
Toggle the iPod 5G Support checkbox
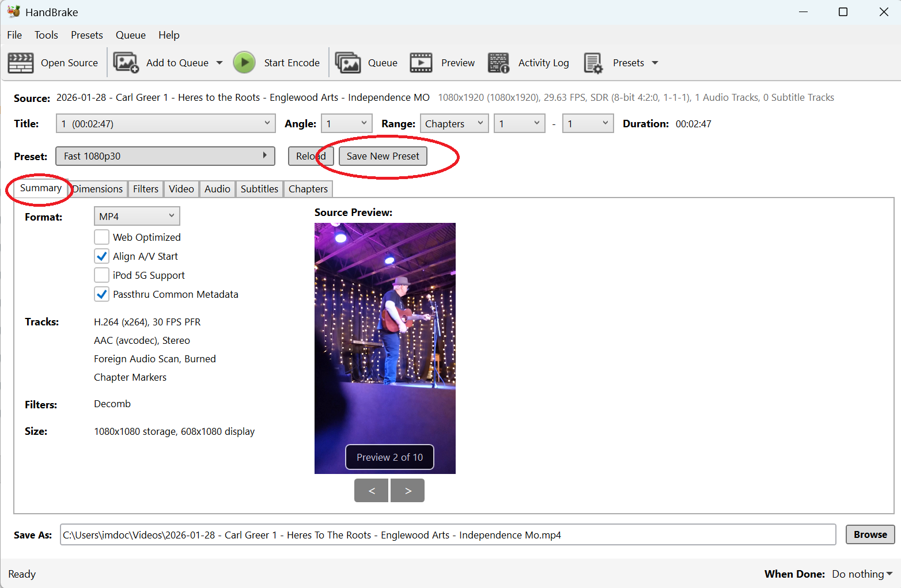pos(102,275)
